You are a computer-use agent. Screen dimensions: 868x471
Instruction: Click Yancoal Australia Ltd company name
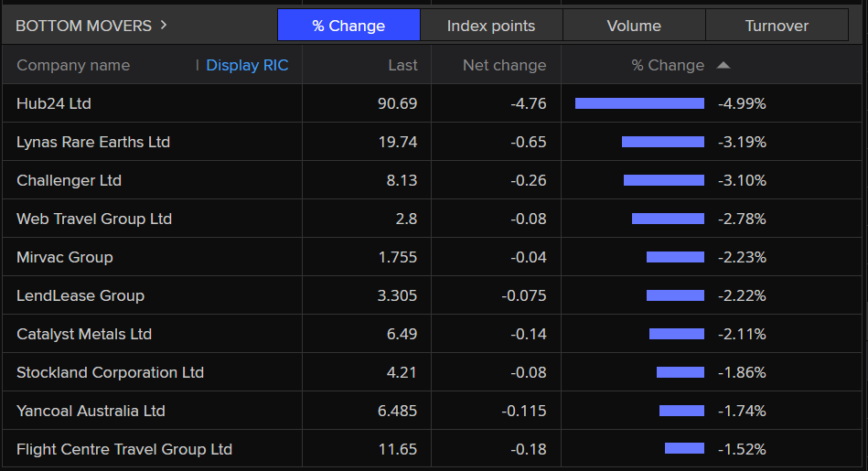coord(91,411)
